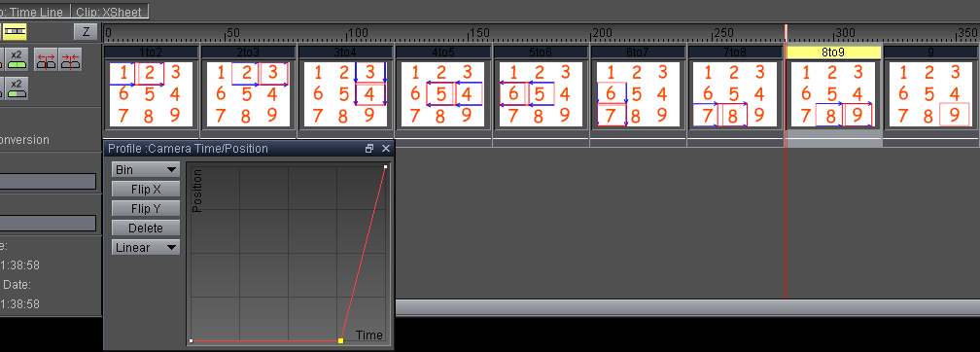
Task: Select the 5to6 clip thumbnail
Action: 541,93
